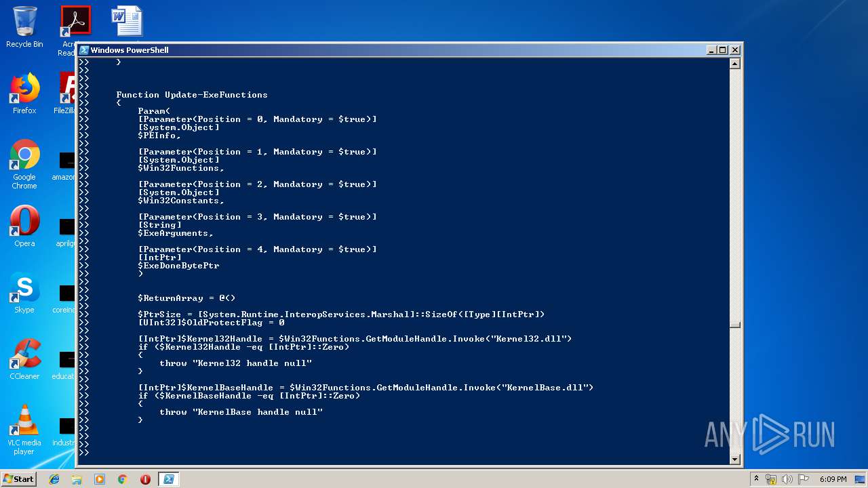
Task: Open the FileZilla desktop shortcut
Action: [x=65, y=94]
